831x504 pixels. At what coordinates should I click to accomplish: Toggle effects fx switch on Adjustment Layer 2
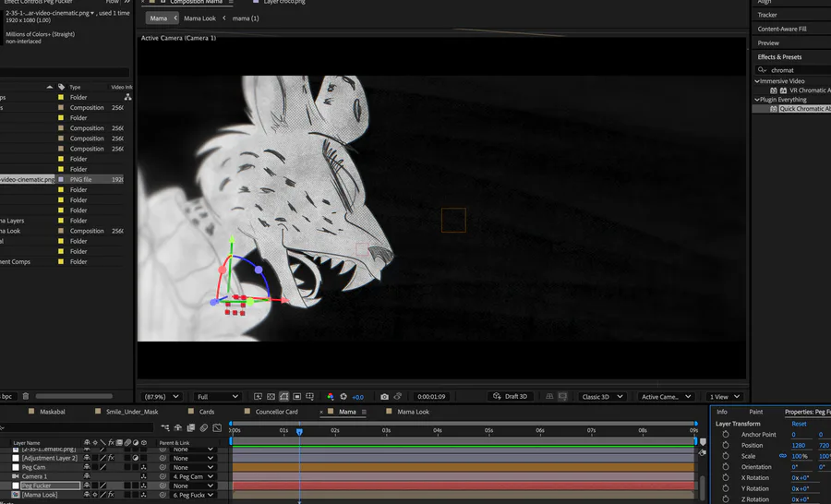[111, 458]
